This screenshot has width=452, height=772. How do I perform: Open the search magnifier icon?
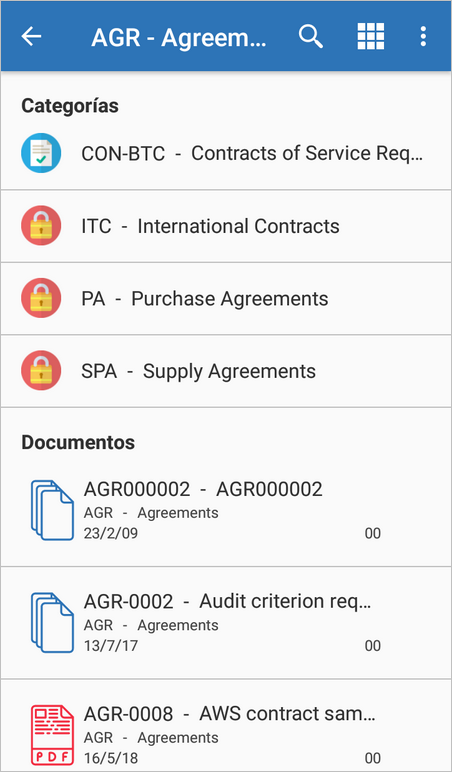(311, 36)
